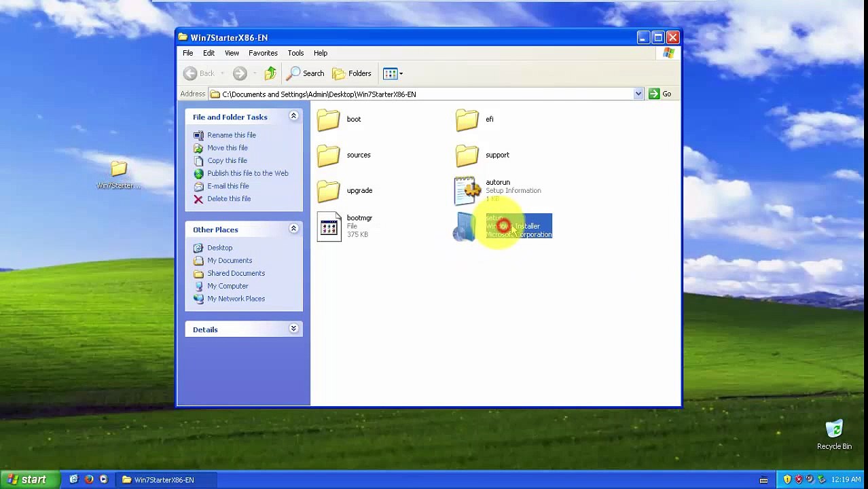Open the Favorites menu
868x489 pixels.
pyautogui.click(x=263, y=53)
